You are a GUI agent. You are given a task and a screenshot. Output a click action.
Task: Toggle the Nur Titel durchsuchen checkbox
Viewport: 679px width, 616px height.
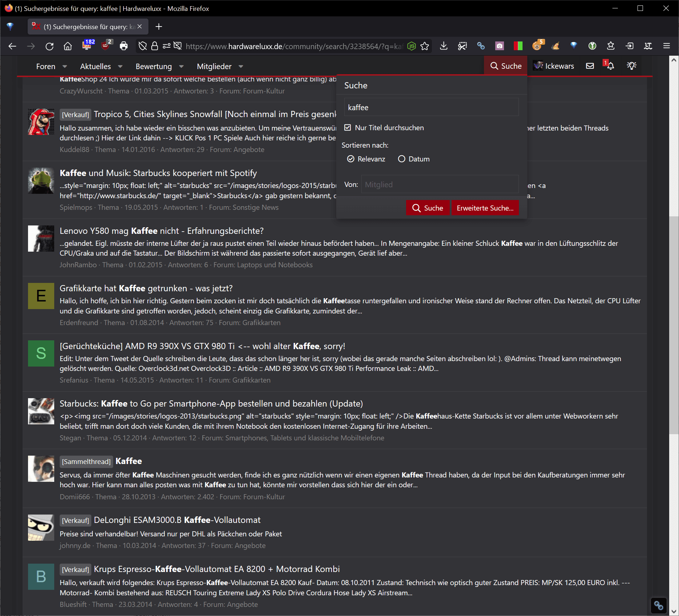[348, 128]
